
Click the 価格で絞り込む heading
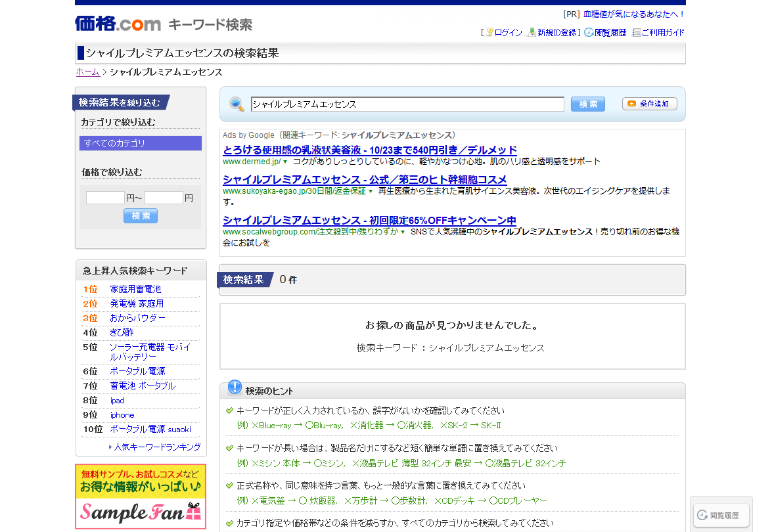point(111,172)
